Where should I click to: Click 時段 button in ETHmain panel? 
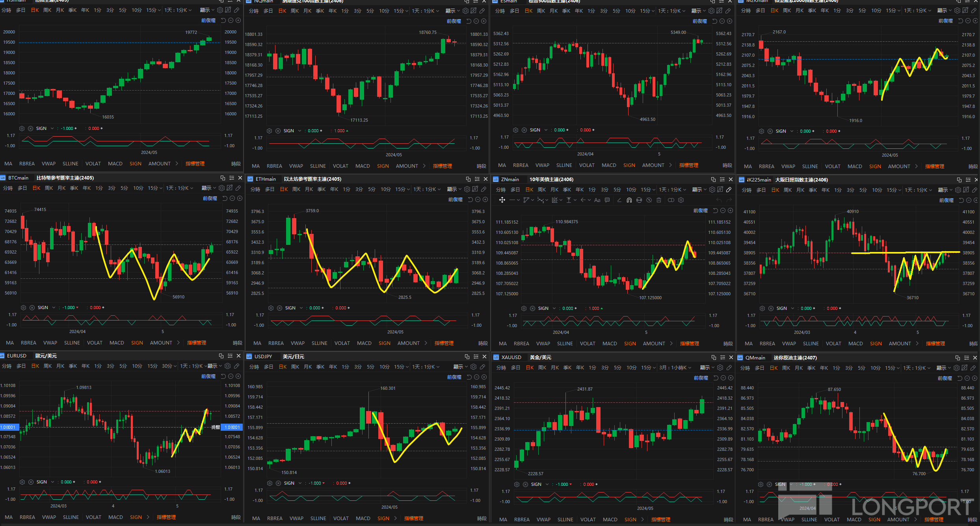click(x=483, y=343)
